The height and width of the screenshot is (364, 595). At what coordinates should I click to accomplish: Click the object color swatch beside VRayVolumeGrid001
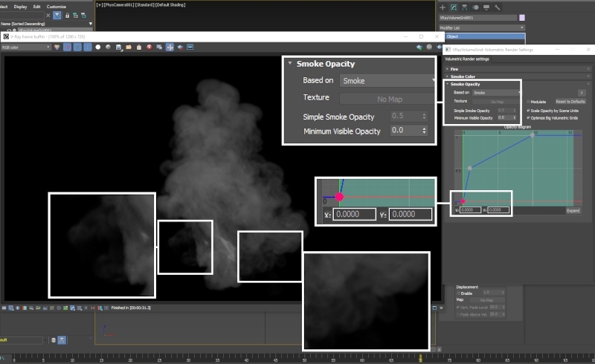(523, 17)
